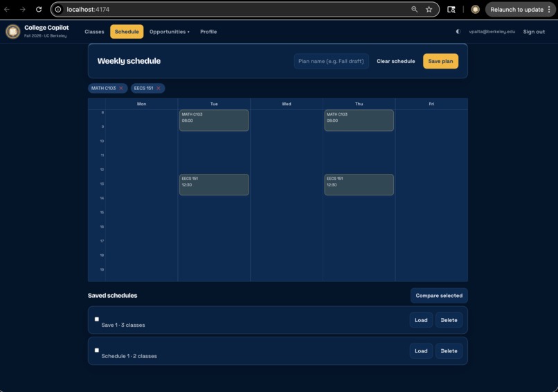
Task: Click 'Save 1 · 3 classes' text
Action: pos(123,325)
